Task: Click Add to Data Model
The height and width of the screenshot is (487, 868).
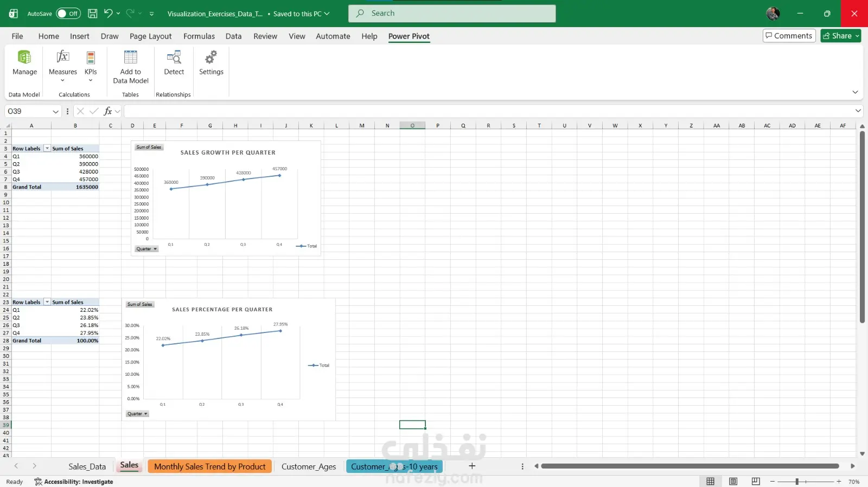Action: click(131, 67)
